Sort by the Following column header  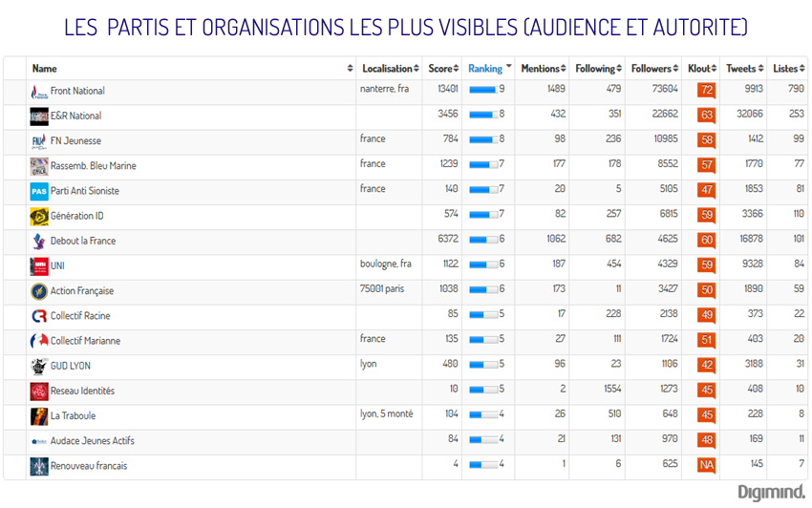(x=599, y=69)
